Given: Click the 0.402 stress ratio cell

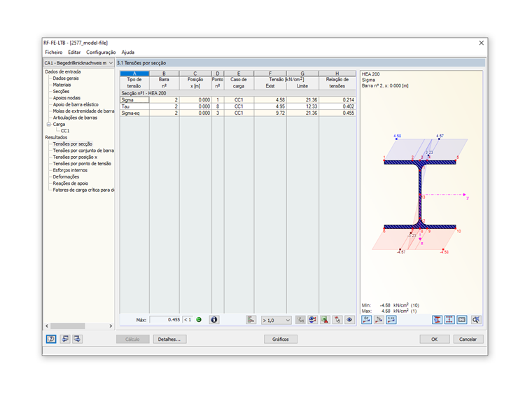Looking at the screenshot, I should pyautogui.click(x=337, y=106).
